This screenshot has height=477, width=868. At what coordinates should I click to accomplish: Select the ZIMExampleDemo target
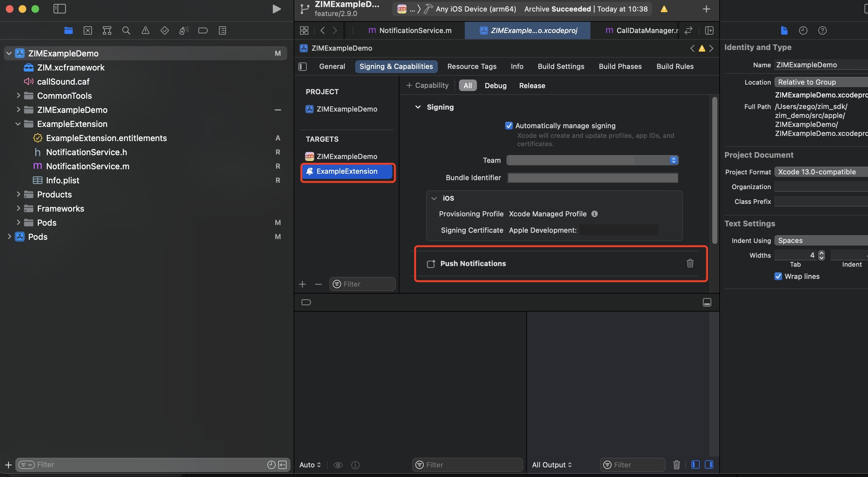pos(346,156)
